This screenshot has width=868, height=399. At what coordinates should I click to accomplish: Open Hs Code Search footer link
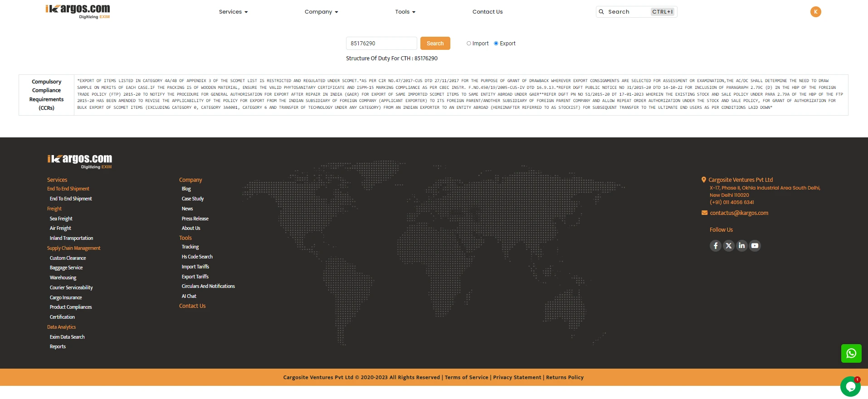(x=197, y=257)
